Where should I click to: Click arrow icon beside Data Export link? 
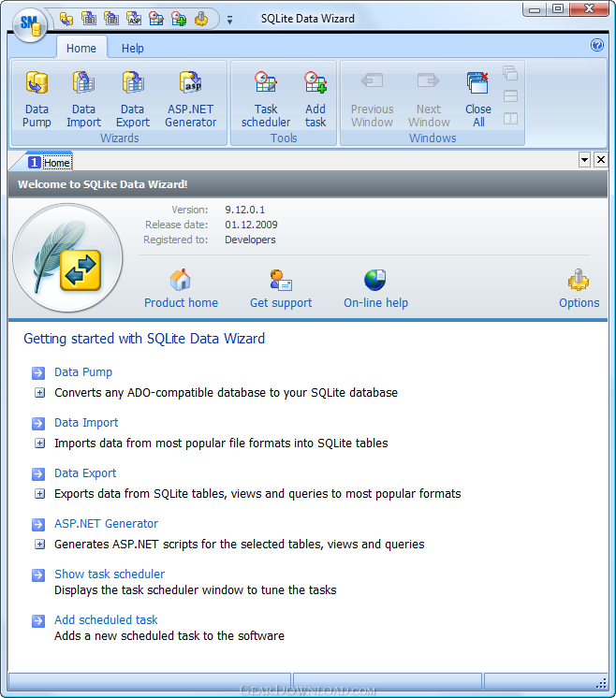pyautogui.click(x=38, y=473)
